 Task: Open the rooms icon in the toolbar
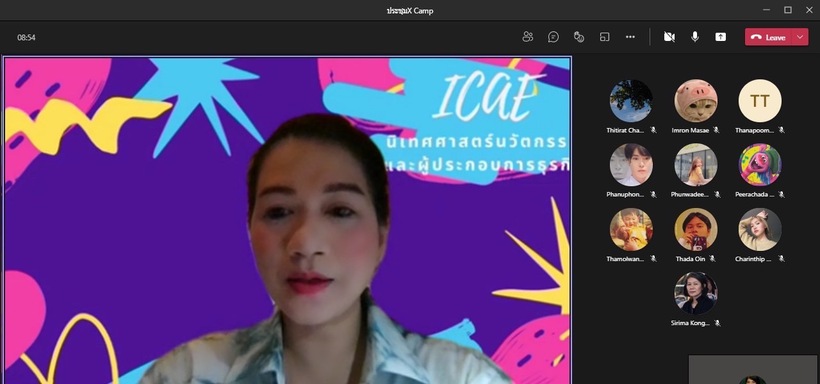[x=605, y=37]
